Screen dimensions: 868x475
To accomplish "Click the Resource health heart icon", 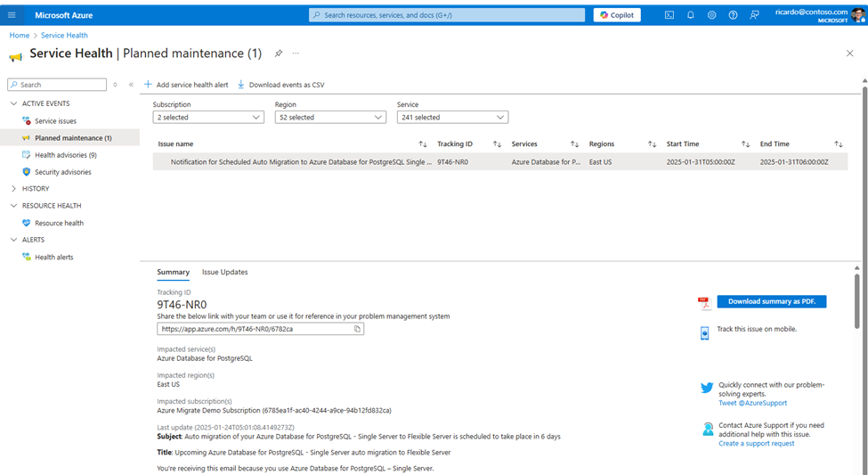I will [x=26, y=223].
